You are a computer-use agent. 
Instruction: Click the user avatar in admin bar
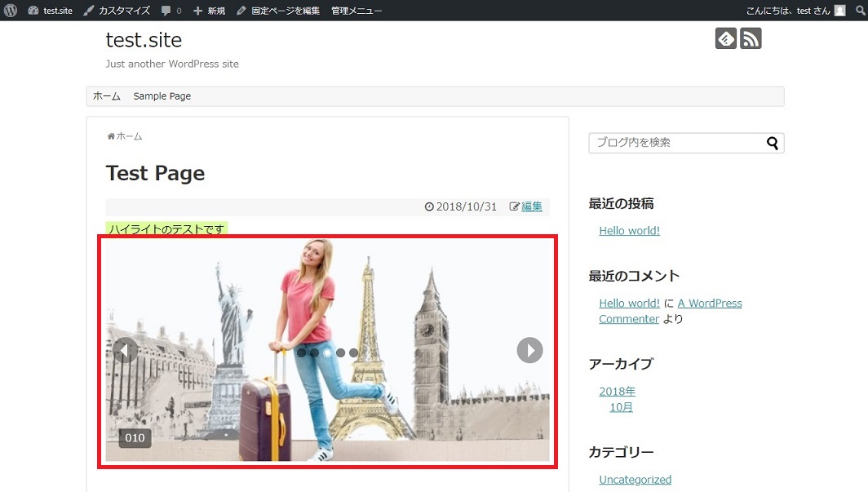click(839, 11)
